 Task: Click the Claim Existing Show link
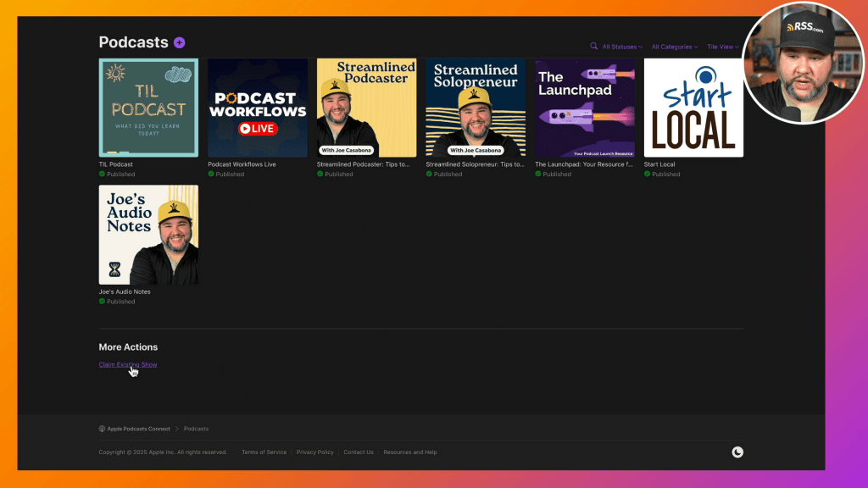[x=128, y=364]
